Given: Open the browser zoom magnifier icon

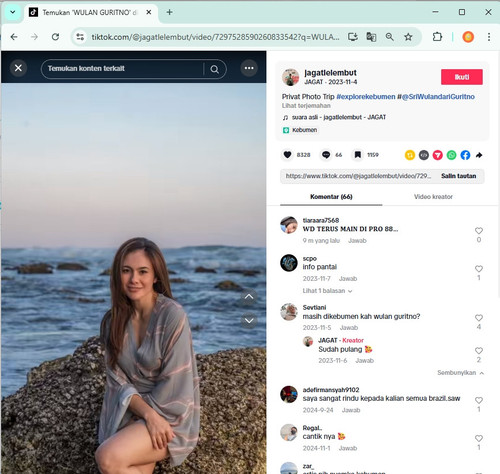Looking at the screenshot, I should tap(390, 37).
